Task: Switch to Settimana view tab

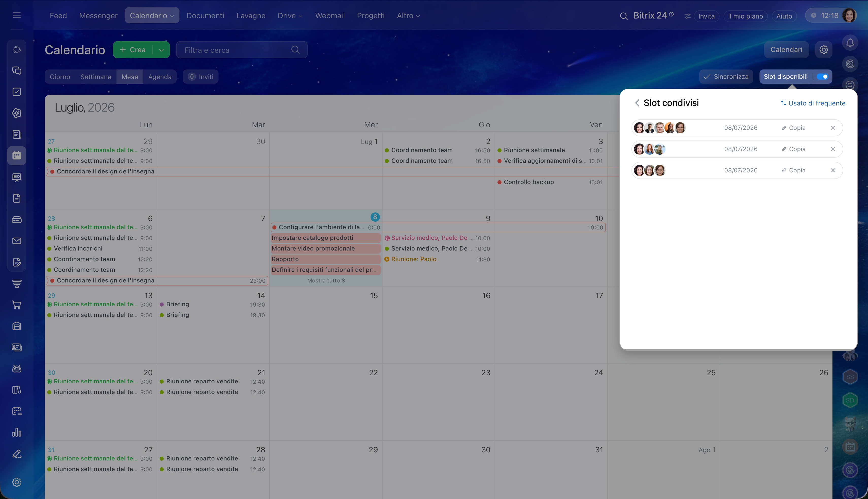Action: (96, 77)
